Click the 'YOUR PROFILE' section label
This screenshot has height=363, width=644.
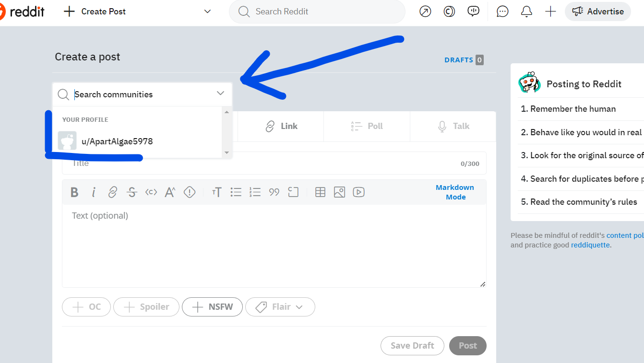pos(85,119)
